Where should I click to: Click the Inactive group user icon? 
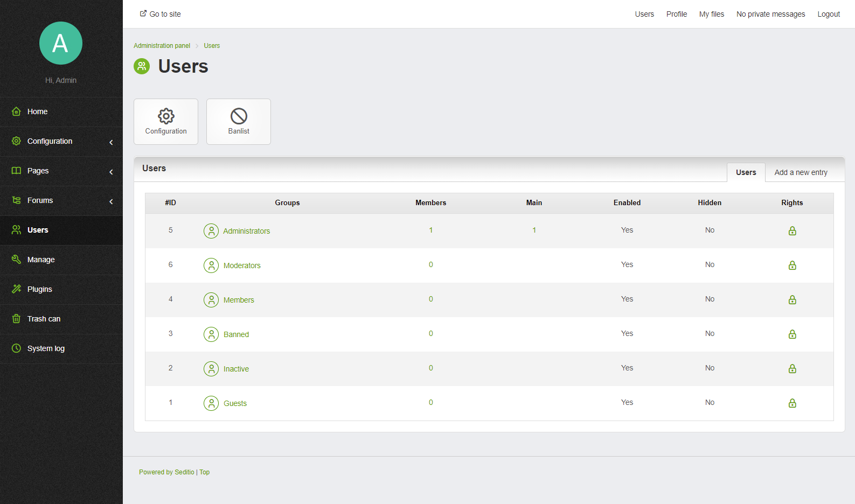211,369
